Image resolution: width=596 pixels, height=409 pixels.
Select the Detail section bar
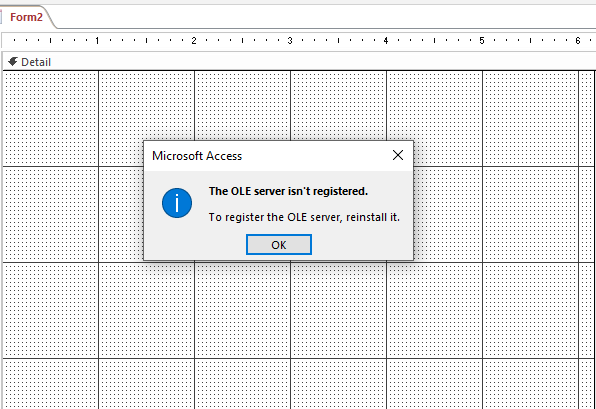pos(299,62)
